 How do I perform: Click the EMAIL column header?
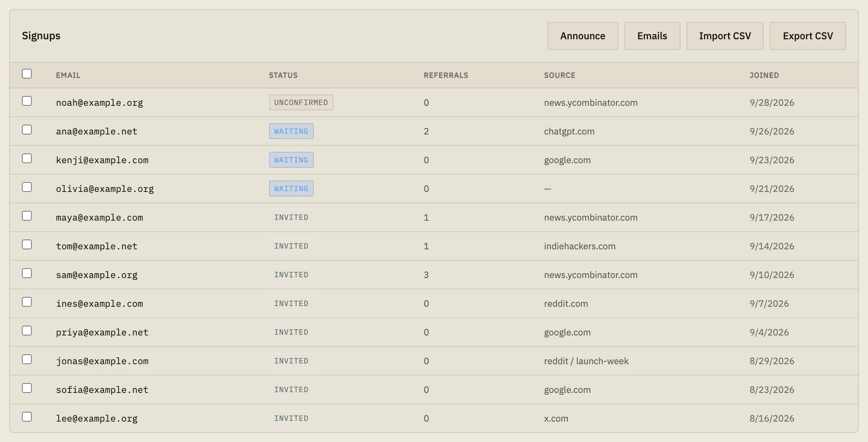68,75
